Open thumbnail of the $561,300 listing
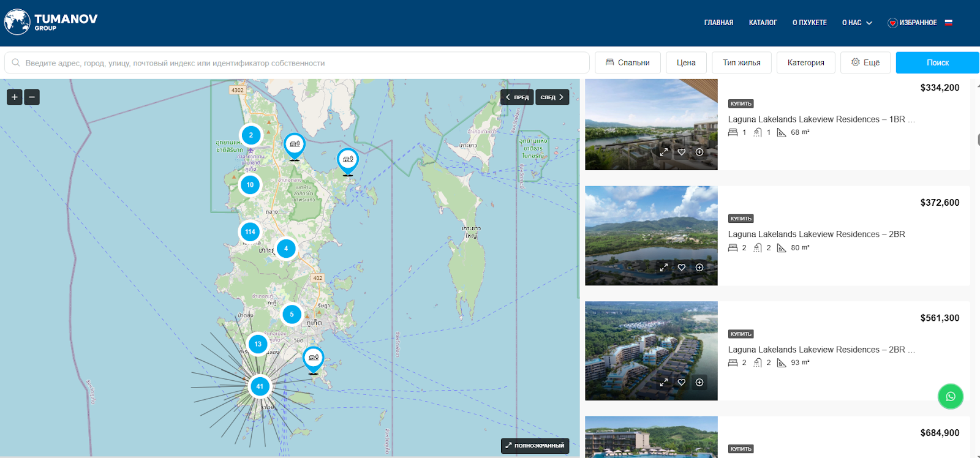Image resolution: width=980 pixels, height=458 pixels. (651, 351)
